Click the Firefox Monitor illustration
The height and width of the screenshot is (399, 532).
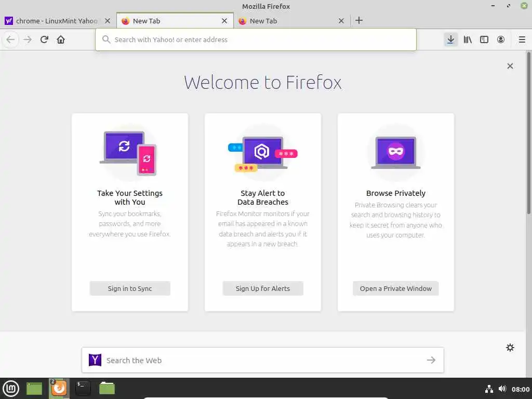262,153
